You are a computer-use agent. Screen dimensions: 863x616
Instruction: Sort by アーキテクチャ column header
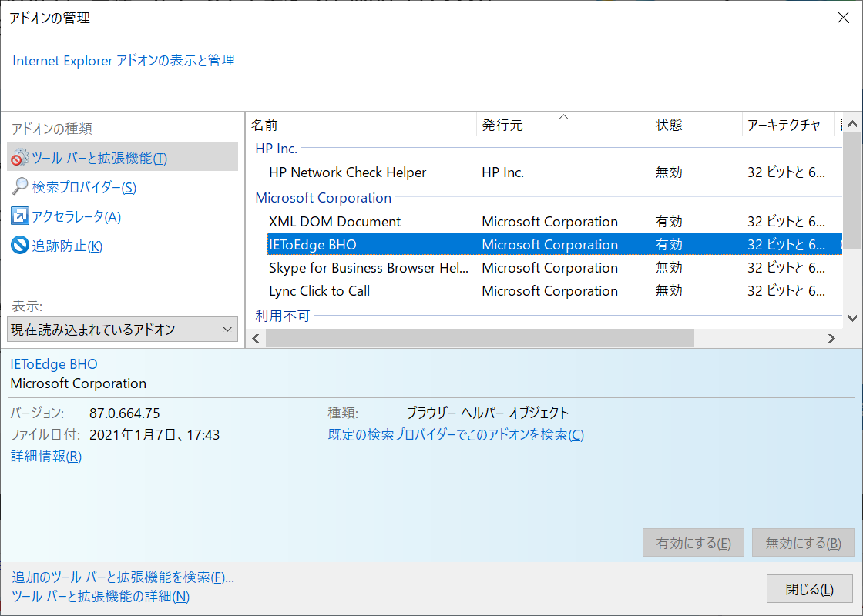pos(788,126)
